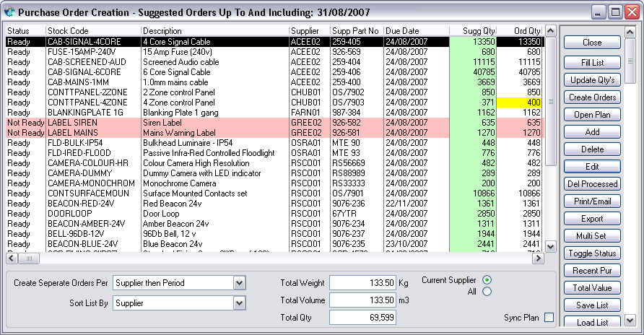Open Plan button click
Screen dimensions: 644x335
point(592,115)
